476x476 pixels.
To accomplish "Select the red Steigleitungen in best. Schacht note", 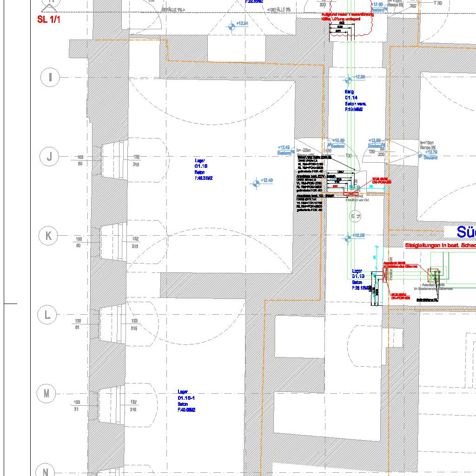I will [x=440, y=245].
